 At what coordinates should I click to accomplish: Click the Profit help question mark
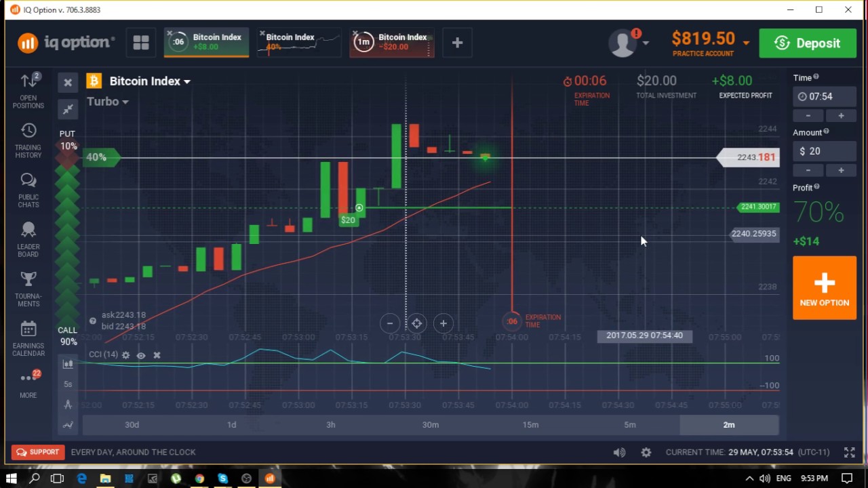pos(816,187)
